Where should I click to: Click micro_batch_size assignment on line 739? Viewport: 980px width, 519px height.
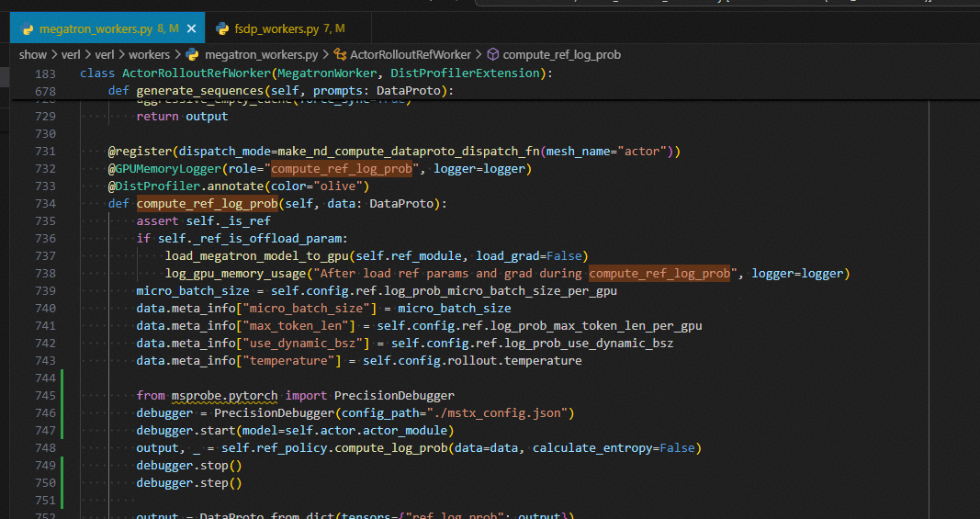coord(377,291)
